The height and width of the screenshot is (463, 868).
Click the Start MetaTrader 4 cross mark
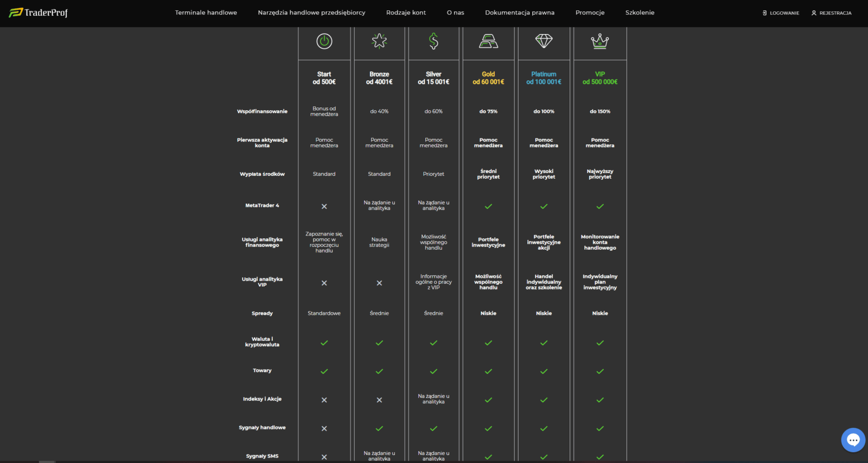324,206
